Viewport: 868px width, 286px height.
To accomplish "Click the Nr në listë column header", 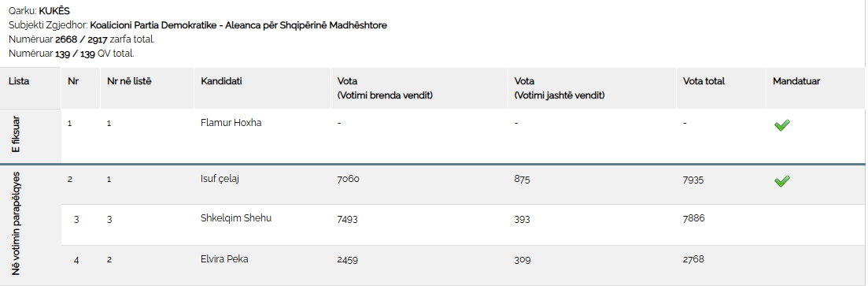I will pyautogui.click(x=129, y=81).
